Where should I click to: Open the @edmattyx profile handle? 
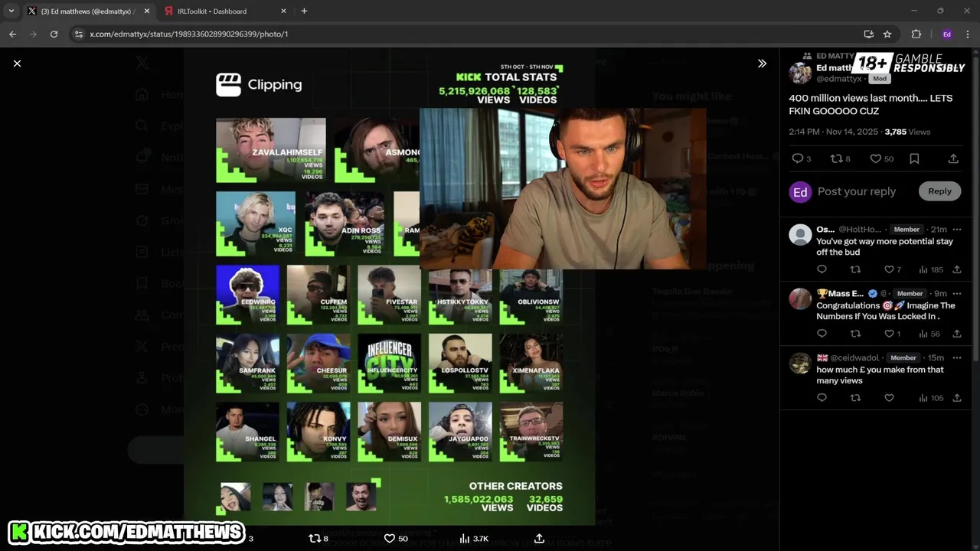pyautogui.click(x=839, y=79)
